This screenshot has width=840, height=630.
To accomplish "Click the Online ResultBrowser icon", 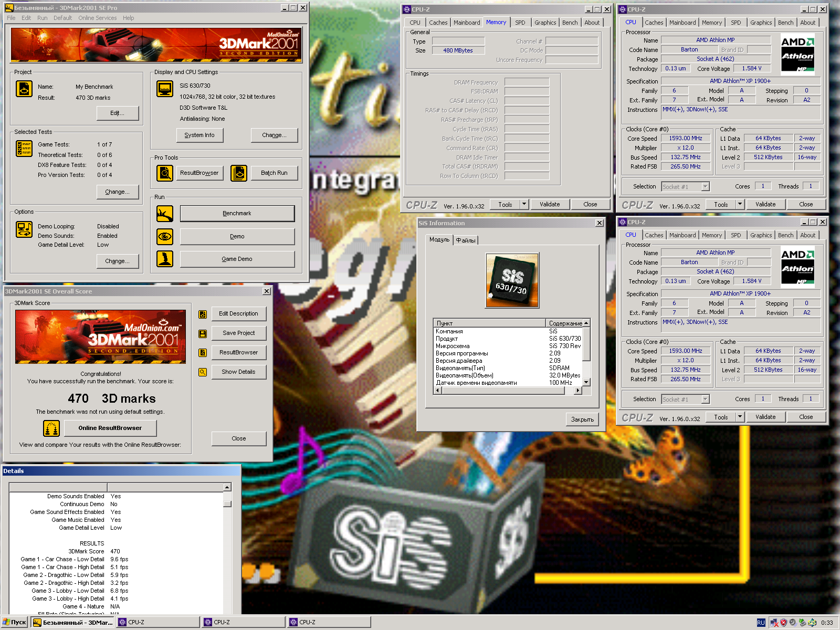I will tap(51, 428).
